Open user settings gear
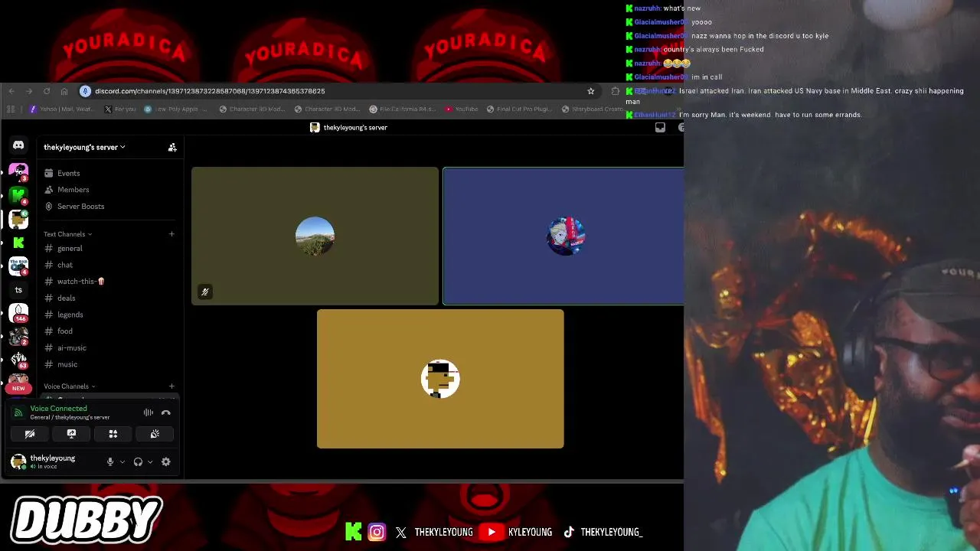Viewport: 980px width, 551px height. 165,461
